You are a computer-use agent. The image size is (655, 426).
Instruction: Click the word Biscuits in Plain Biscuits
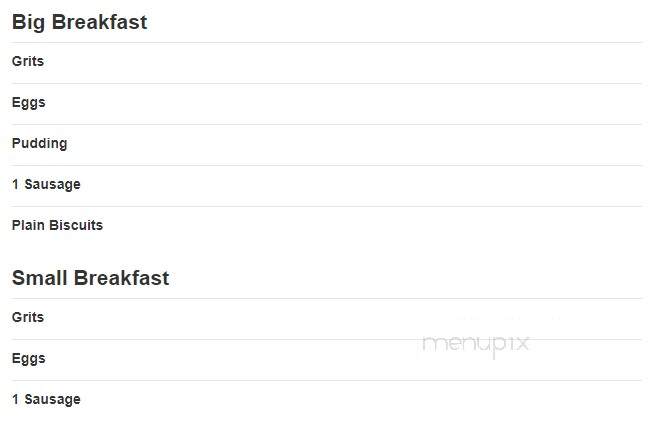76,225
